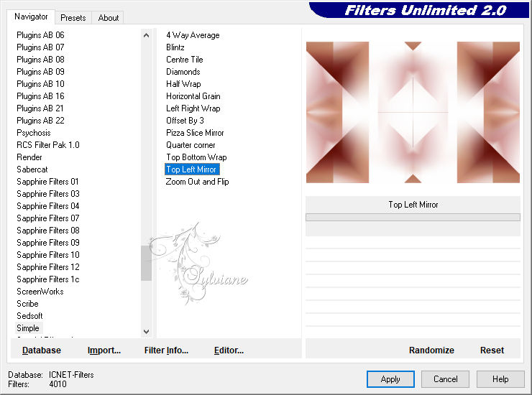
Task: Choose the Offset By 3 filter
Action: pos(185,121)
